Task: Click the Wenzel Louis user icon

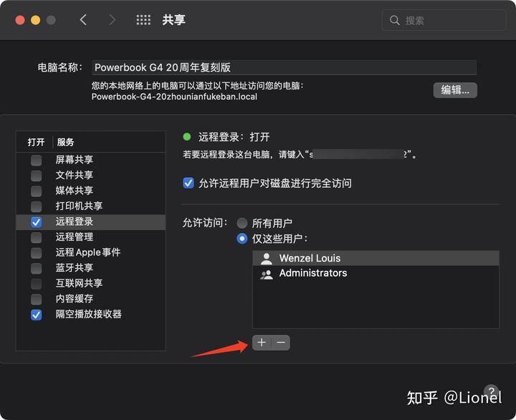Action: (267, 258)
